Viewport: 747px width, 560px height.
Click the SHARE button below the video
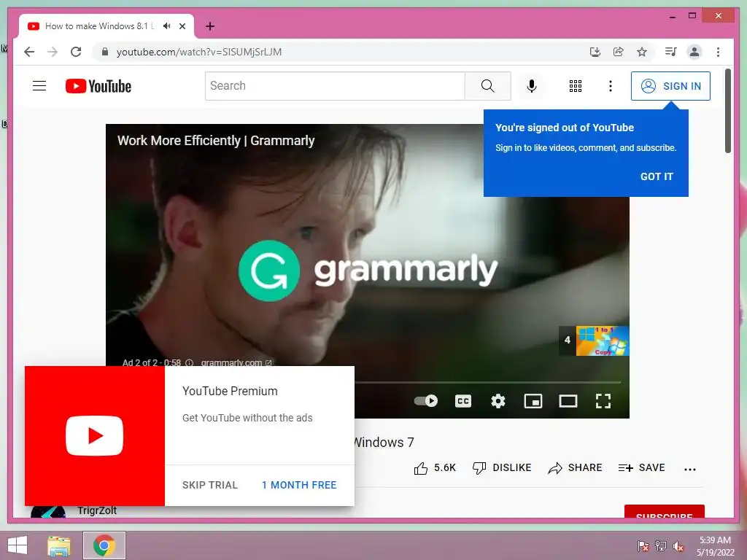[x=575, y=468]
